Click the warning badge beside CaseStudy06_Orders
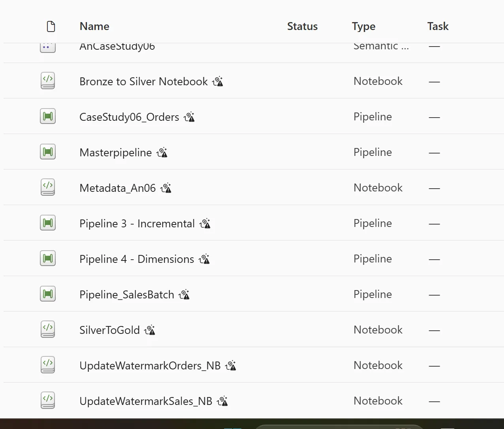The image size is (504, 429). pos(189,117)
